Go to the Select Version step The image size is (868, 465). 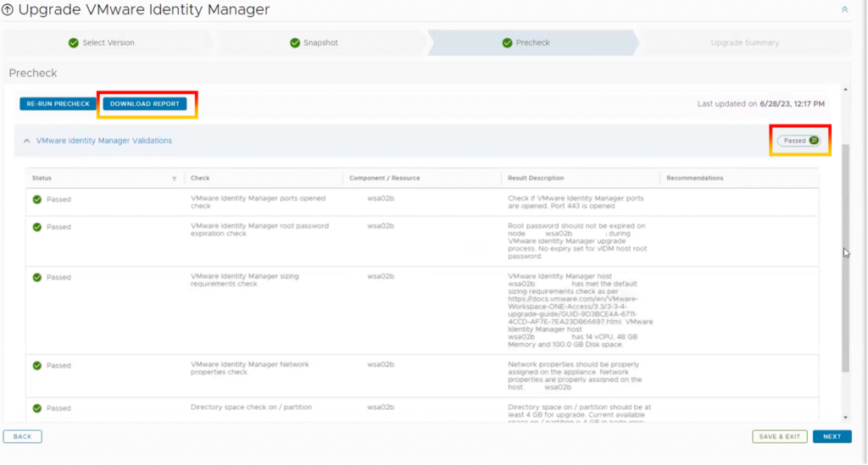pyautogui.click(x=108, y=43)
